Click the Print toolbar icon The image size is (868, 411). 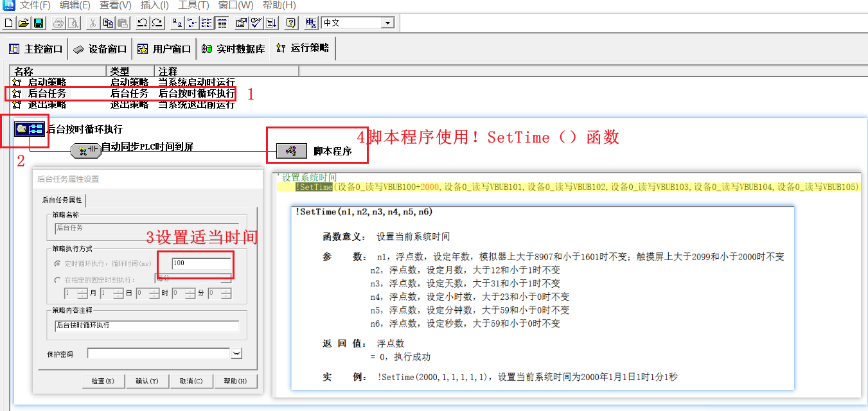pyautogui.click(x=58, y=23)
